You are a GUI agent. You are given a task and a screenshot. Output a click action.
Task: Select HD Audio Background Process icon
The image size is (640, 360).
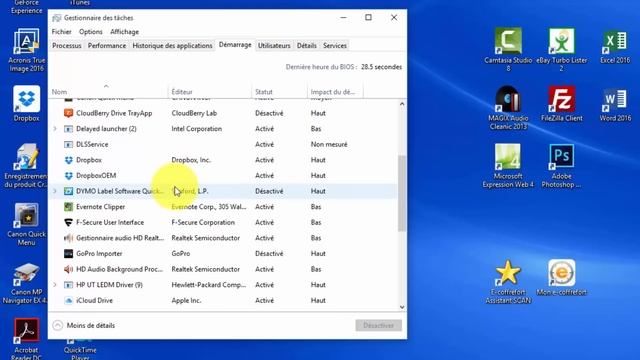click(69, 269)
